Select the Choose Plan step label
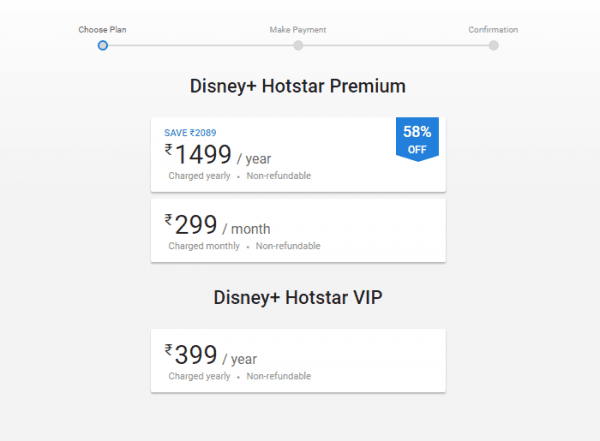600x441 pixels. coord(102,30)
